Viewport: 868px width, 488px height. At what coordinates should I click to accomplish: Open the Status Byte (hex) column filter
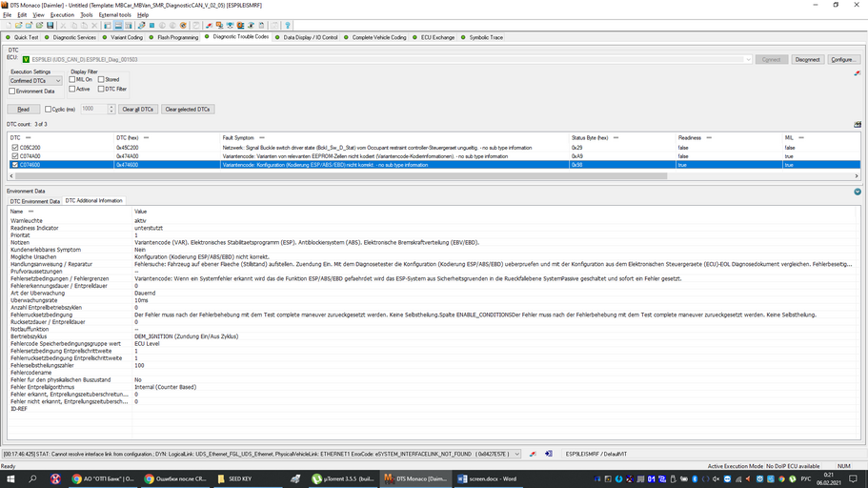[x=616, y=137]
